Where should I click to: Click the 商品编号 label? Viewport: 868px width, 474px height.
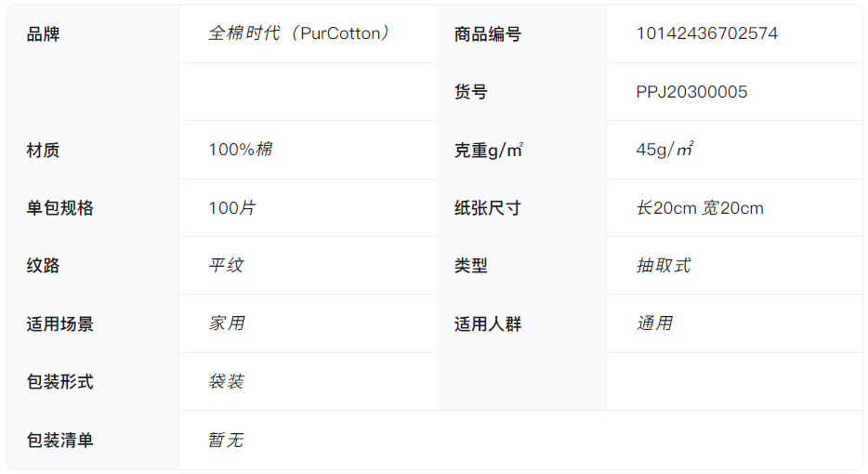pyautogui.click(x=488, y=34)
